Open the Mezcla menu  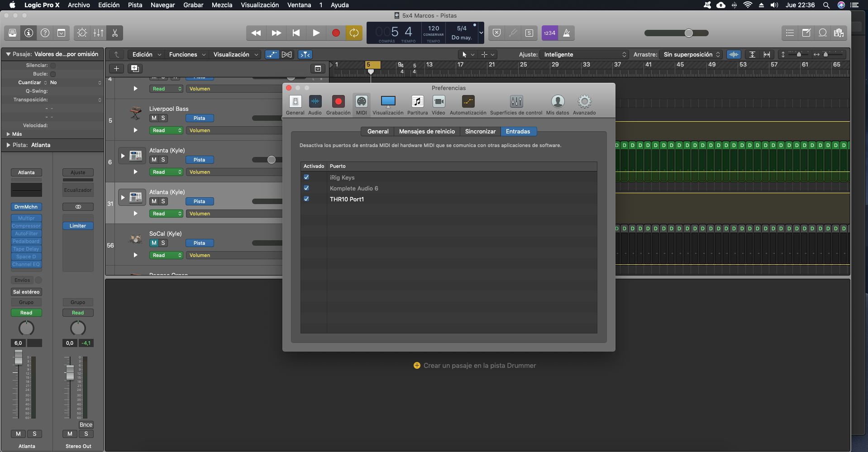222,5
